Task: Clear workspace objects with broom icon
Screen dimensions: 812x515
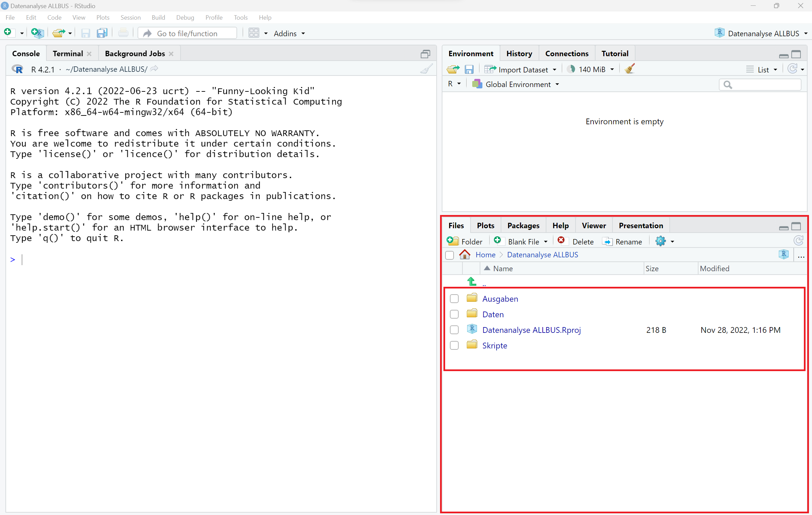Action: (x=629, y=69)
